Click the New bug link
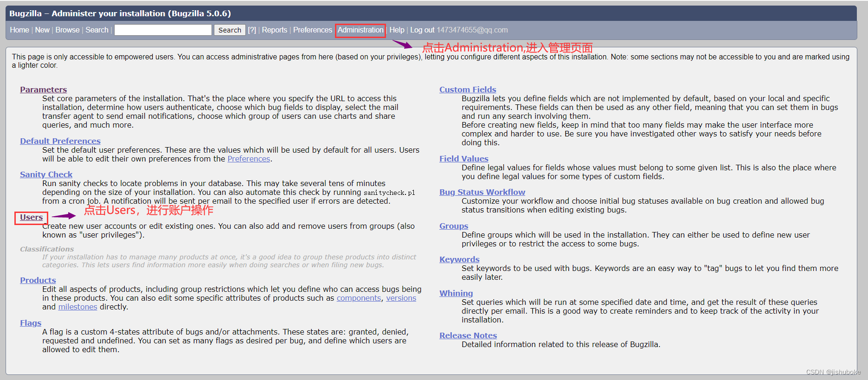Image resolution: width=868 pixels, height=380 pixels. pos(42,30)
